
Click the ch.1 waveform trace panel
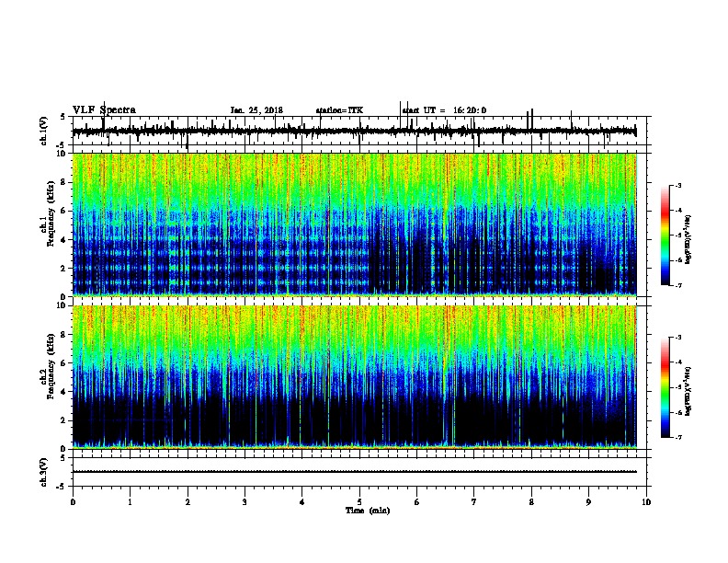click(359, 131)
